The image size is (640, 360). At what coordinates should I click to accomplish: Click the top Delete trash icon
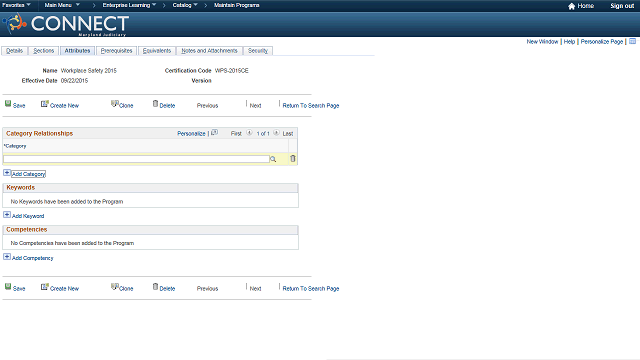156,104
